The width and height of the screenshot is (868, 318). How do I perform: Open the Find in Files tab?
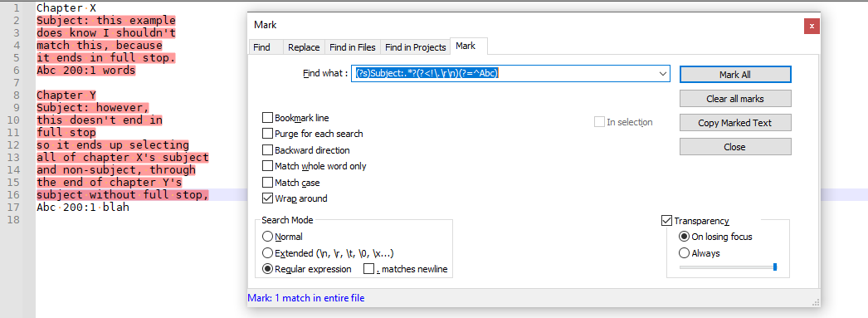coord(352,47)
